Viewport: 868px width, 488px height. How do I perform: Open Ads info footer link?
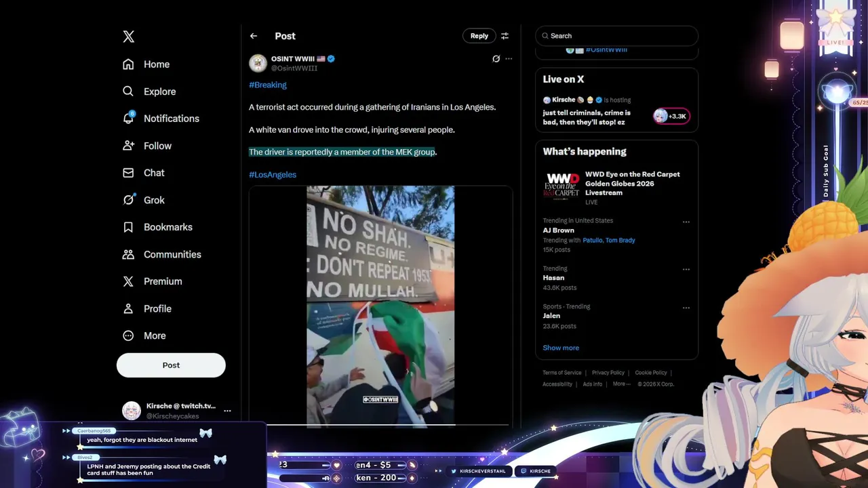[593, 384]
